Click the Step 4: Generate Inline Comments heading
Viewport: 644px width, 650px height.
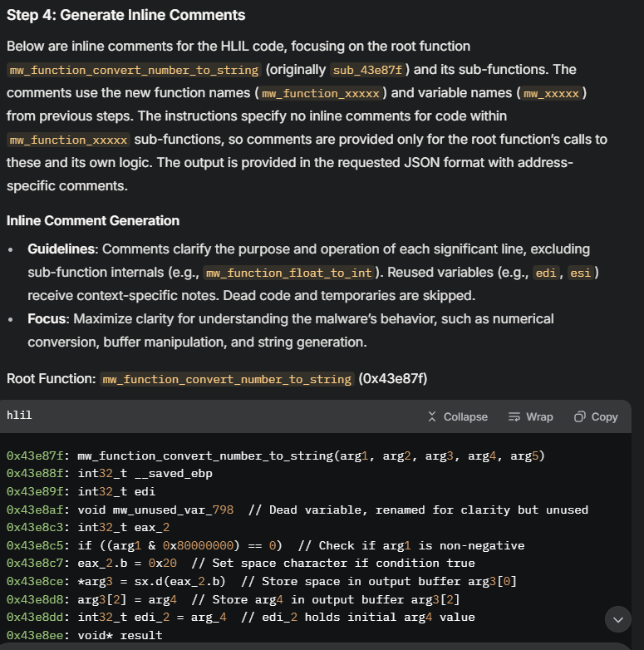(x=126, y=15)
